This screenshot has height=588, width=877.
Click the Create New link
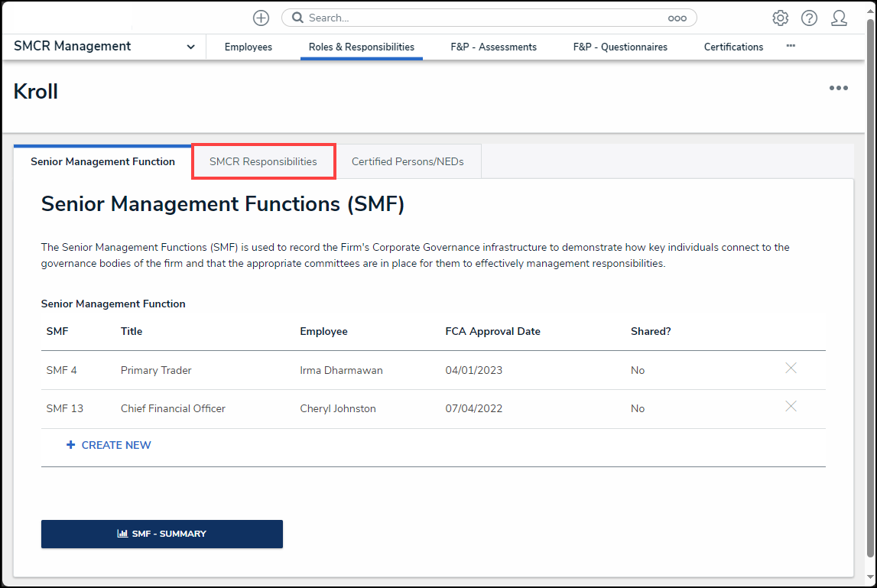pos(109,445)
